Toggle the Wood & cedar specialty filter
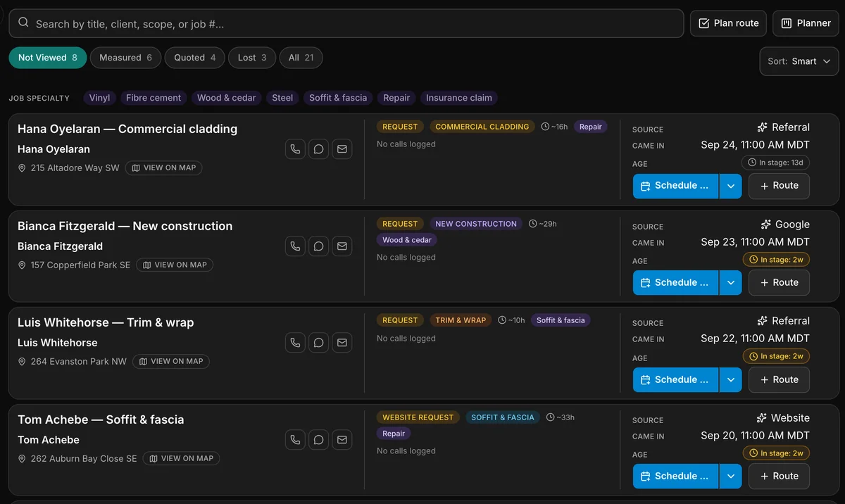This screenshot has width=845, height=504. click(x=227, y=98)
